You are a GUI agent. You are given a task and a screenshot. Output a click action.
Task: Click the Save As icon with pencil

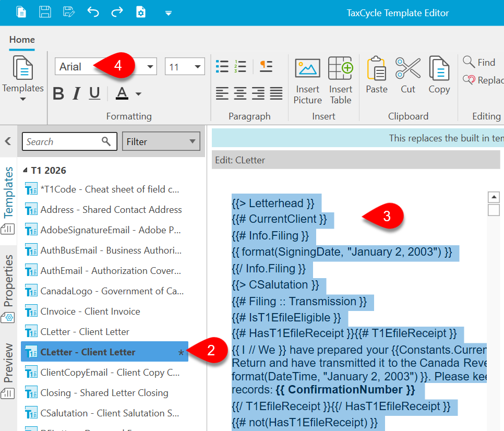pyautogui.click(x=69, y=13)
